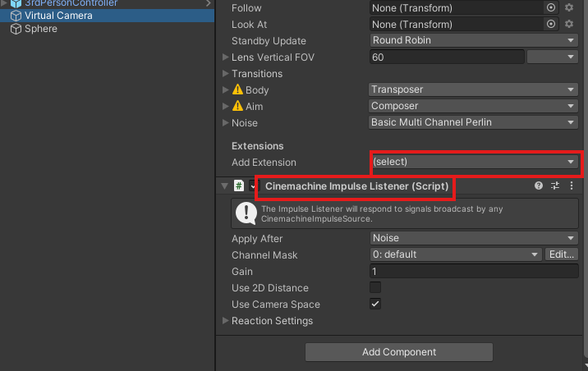Click the Sphere cube icon
The image size is (588, 371).
16,29
